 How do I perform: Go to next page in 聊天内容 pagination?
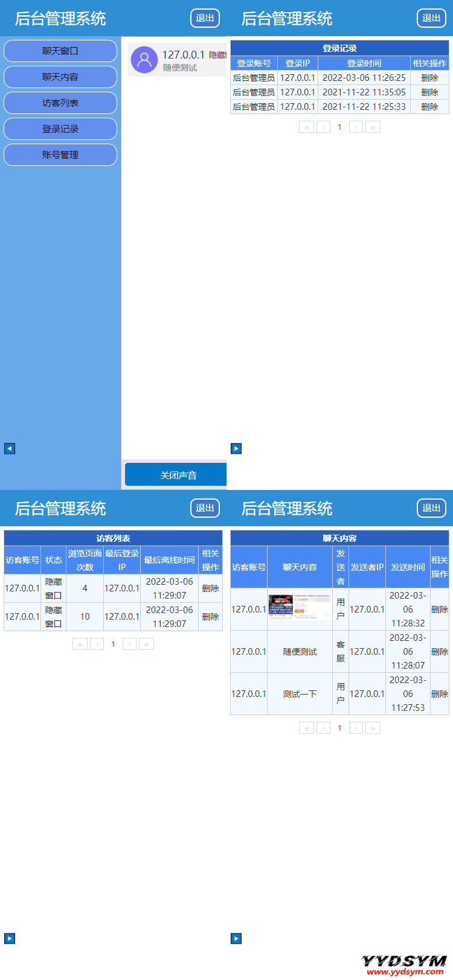coord(356,728)
